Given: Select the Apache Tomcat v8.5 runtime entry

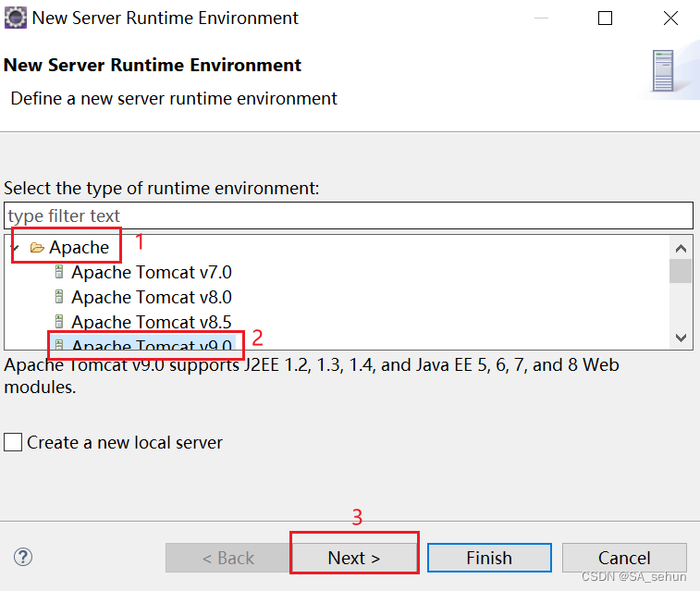Looking at the screenshot, I should coord(151,323).
